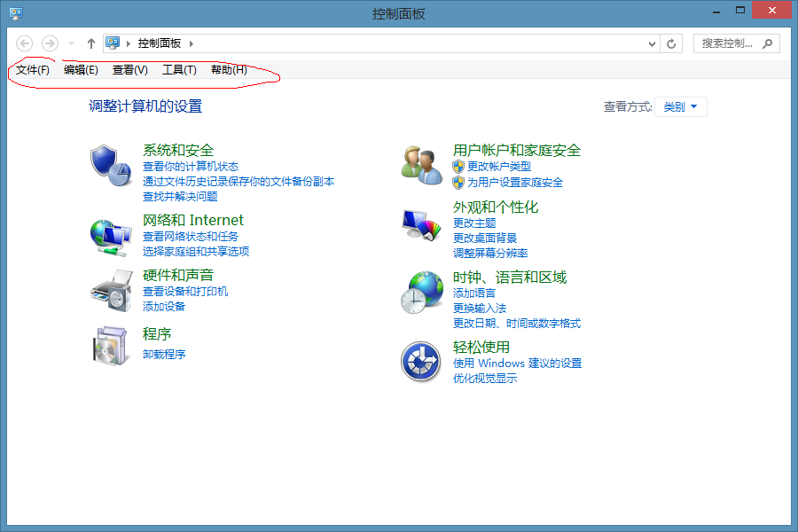Go back with the back arrow
The image size is (798, 532).
coord(25,43)
